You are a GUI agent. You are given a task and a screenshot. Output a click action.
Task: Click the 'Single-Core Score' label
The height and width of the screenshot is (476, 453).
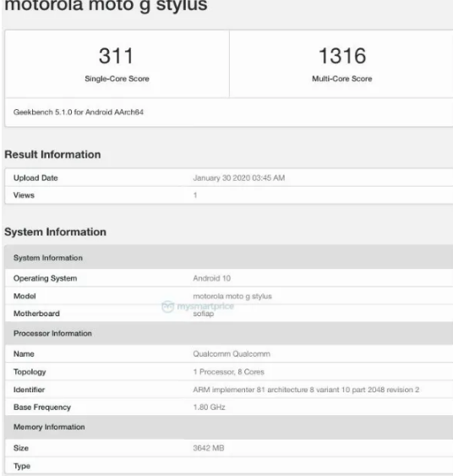tap(117, 79)
